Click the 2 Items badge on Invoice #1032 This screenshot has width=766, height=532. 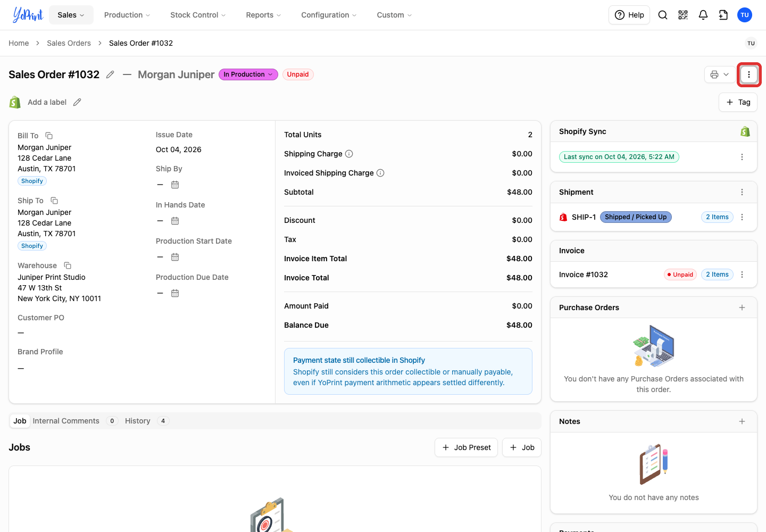pyautogui.click(x=717, y=275)
